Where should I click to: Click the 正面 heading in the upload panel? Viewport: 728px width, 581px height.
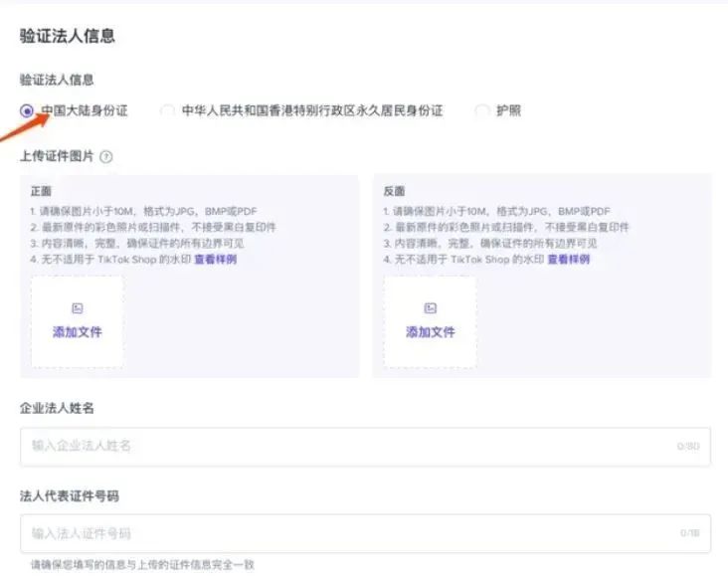point(41,191)
